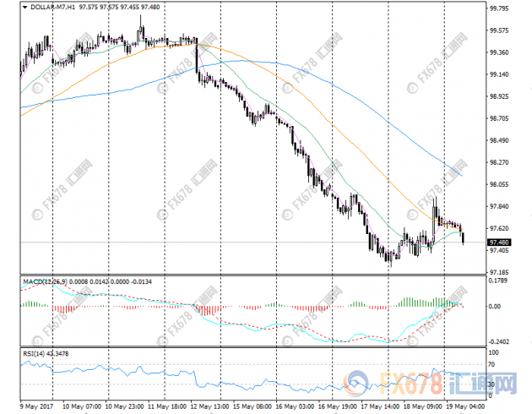The height and width of the screenshot is (414, 532).
Task: Click the green MACD histogram bars at right
Action: coord(422,301)
